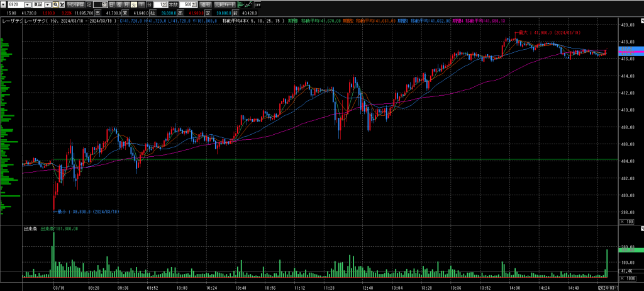This screenshot has width=644, height=291.
Task: Expand the stock code 6920 dropdown
Action: click(25, 4)
